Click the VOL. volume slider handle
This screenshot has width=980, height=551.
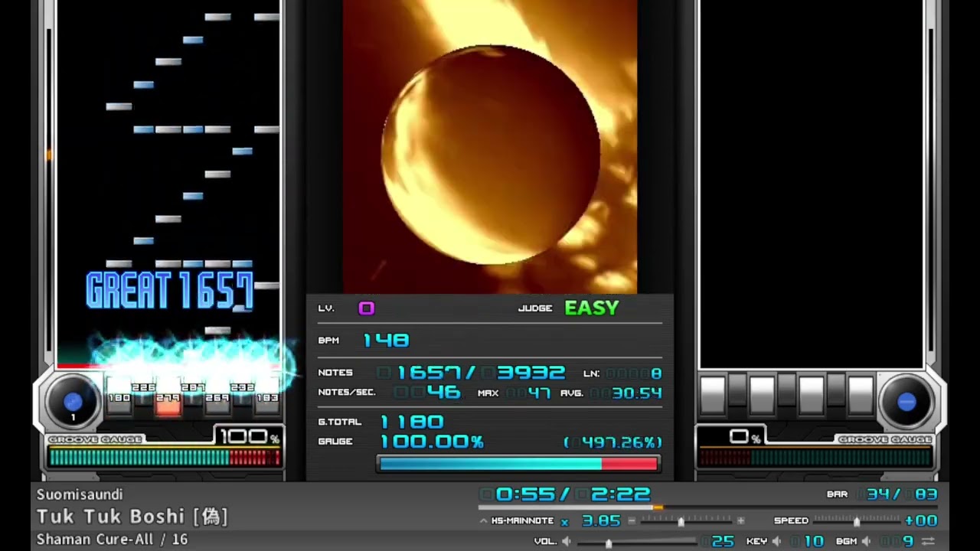609,543
